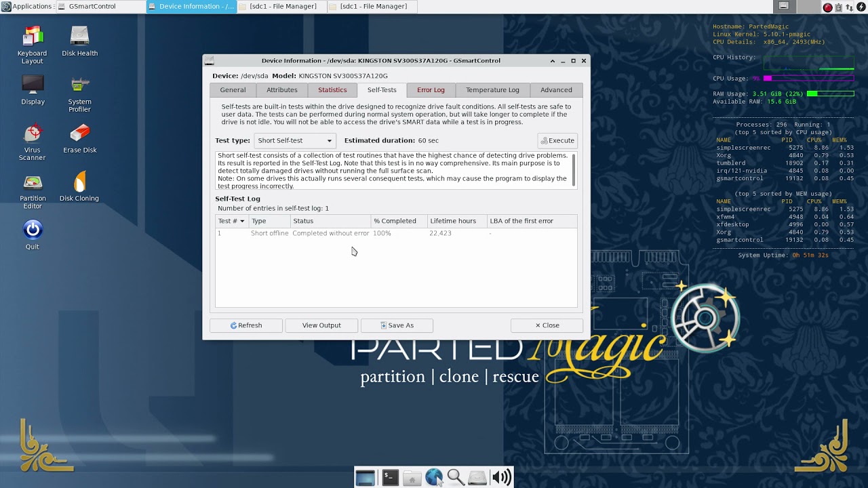Click lightning power manager tray icon
The width and height of the screenshot is (868, 488).
click(860, 7)
